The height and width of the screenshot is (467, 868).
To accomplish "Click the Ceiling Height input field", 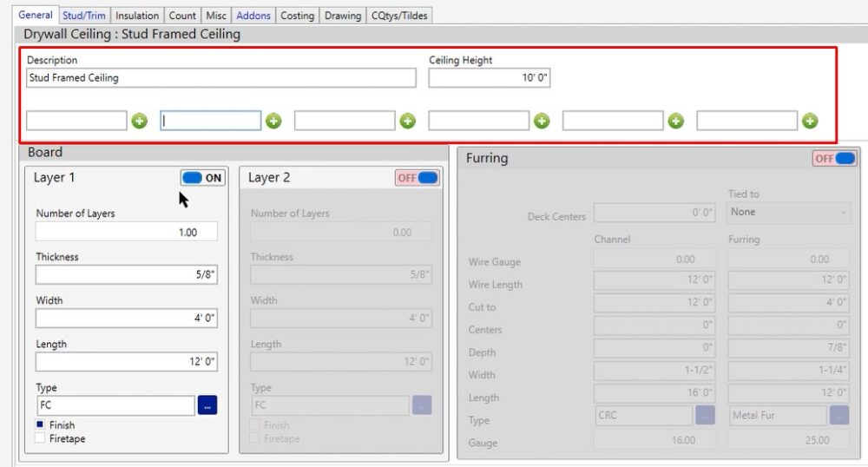I will click(x=489, y=78).
